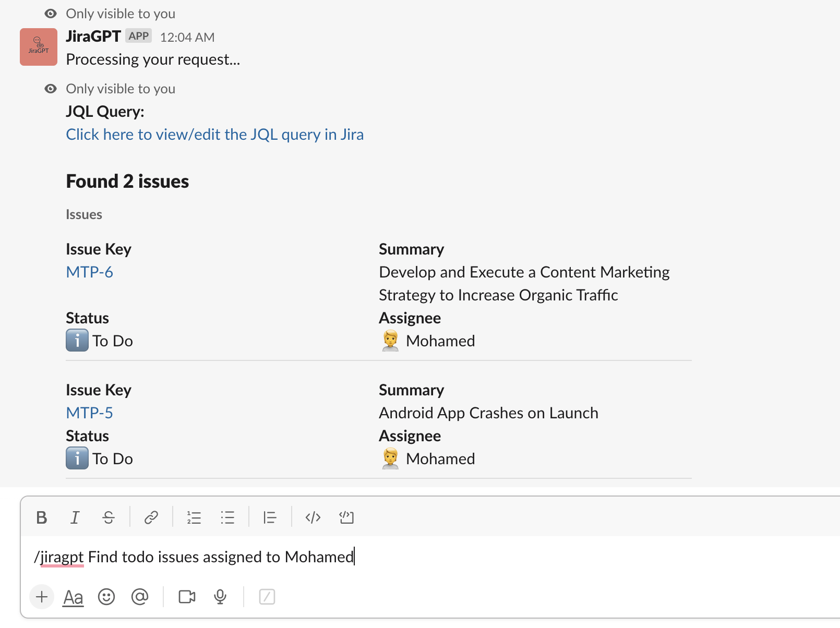840x628 pixels.
Task: Record a video clip
Action: pyautogui.click(x=187, y=597)
